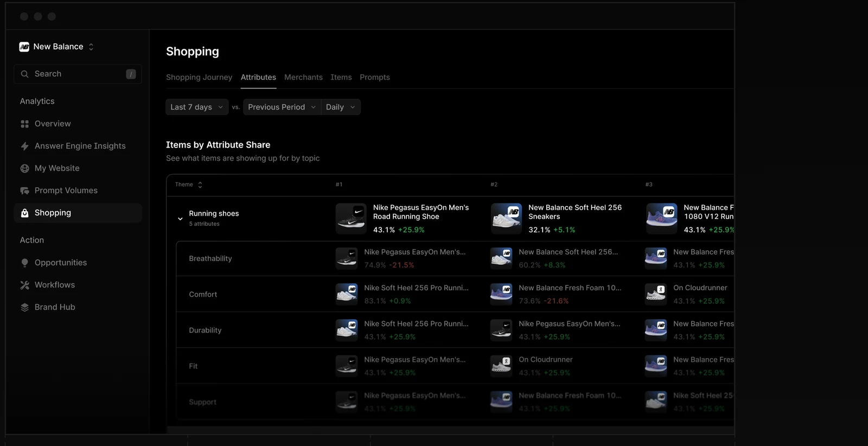Image resolution: width=868 pixels, height=446 pixels.
Task: Click the On Cloudrunner shoe image in Fit row
Action: click(501, 366)
